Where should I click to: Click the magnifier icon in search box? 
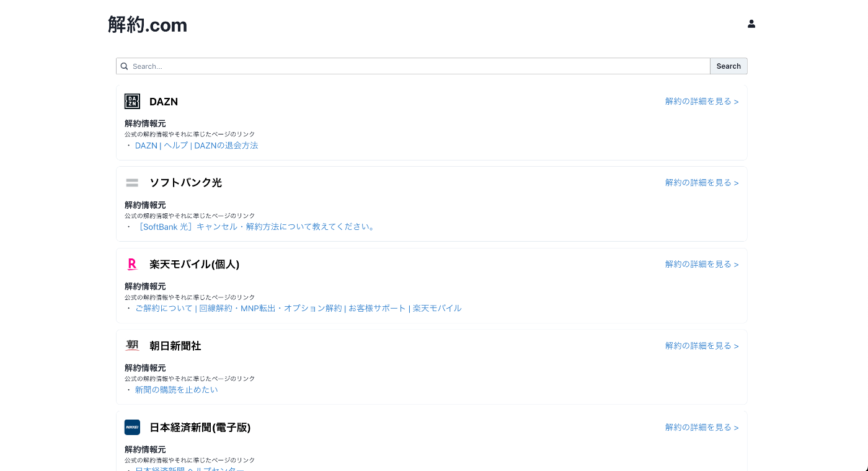[x=124, y=66]
